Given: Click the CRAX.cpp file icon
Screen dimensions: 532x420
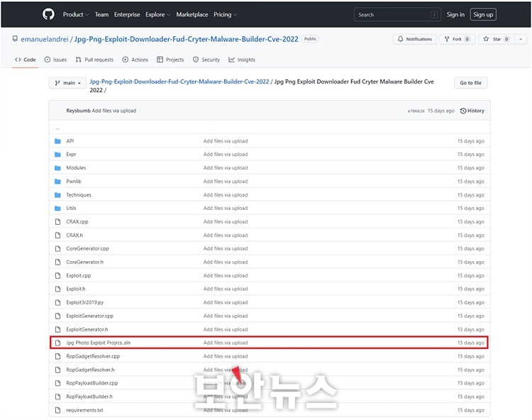Looking at the screenshot, I should point(58,222).
